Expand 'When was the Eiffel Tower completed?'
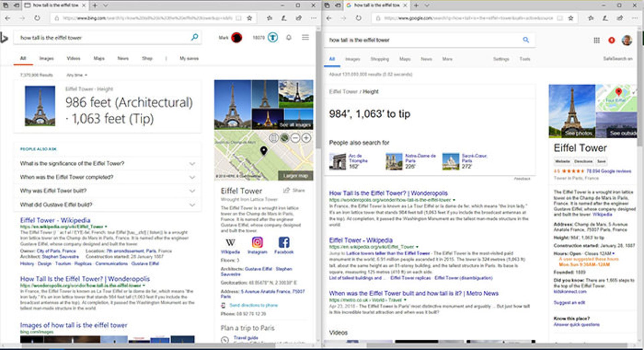This screenshot has height=350, width=644. tap(192, 177)
